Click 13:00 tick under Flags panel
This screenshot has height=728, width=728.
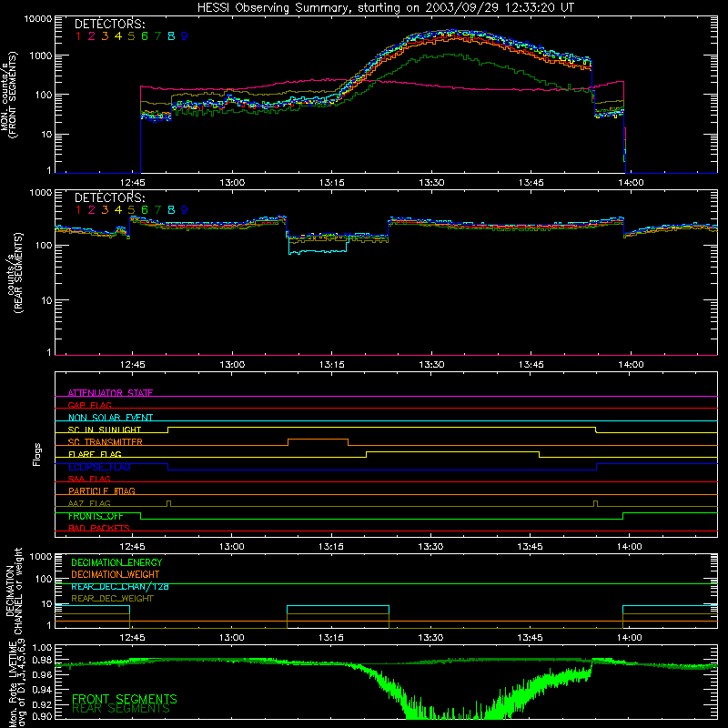click(232, 547)
